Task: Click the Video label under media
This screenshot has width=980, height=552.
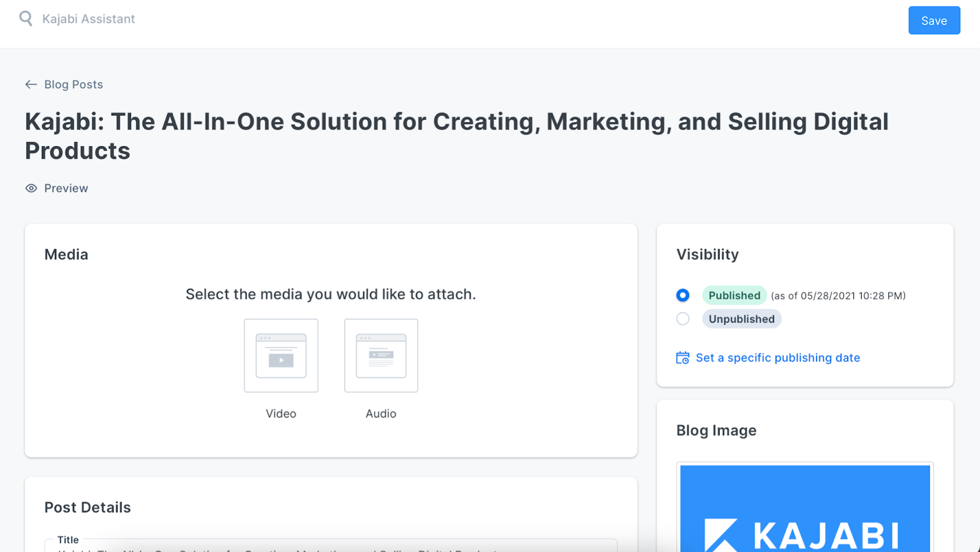Action: pos(281,414)
